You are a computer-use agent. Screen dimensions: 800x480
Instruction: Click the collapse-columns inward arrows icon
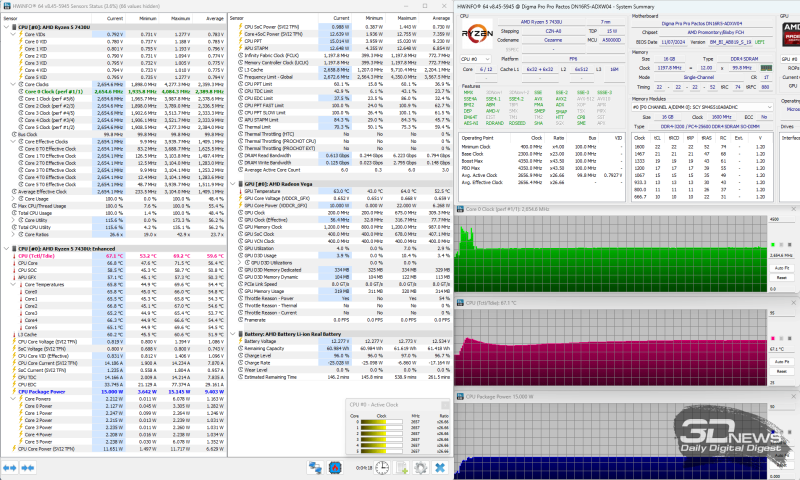(x=28, y=467)
